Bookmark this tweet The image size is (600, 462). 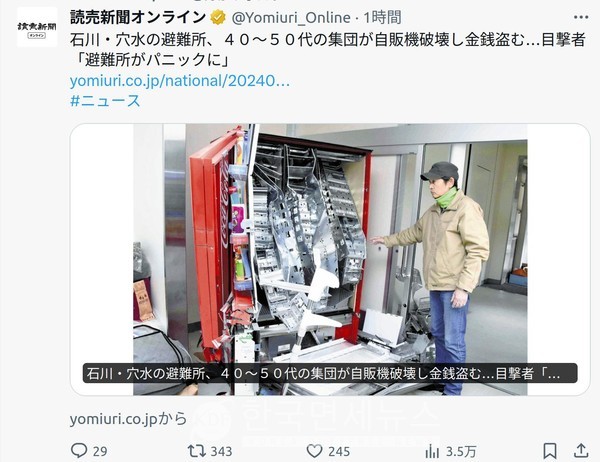[x=550, y=451]
